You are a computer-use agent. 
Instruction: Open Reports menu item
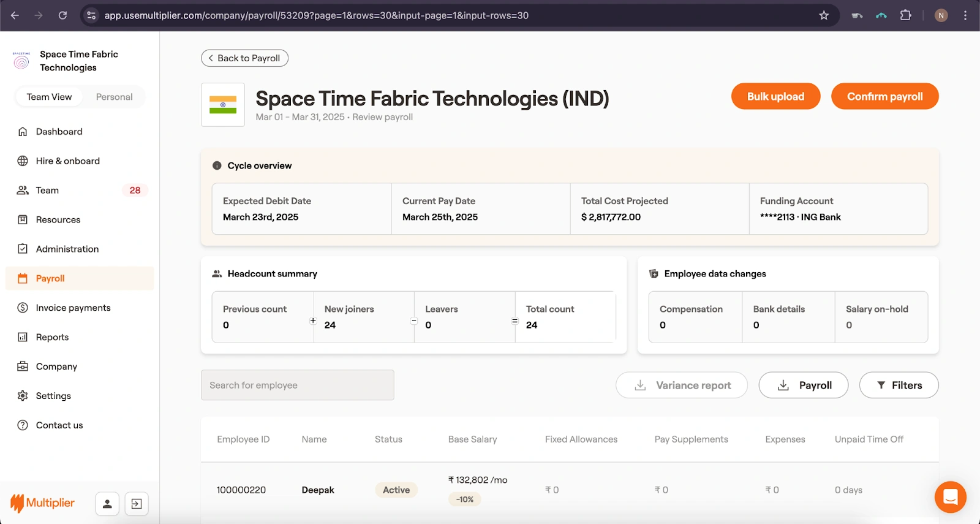tap(80, 337)
